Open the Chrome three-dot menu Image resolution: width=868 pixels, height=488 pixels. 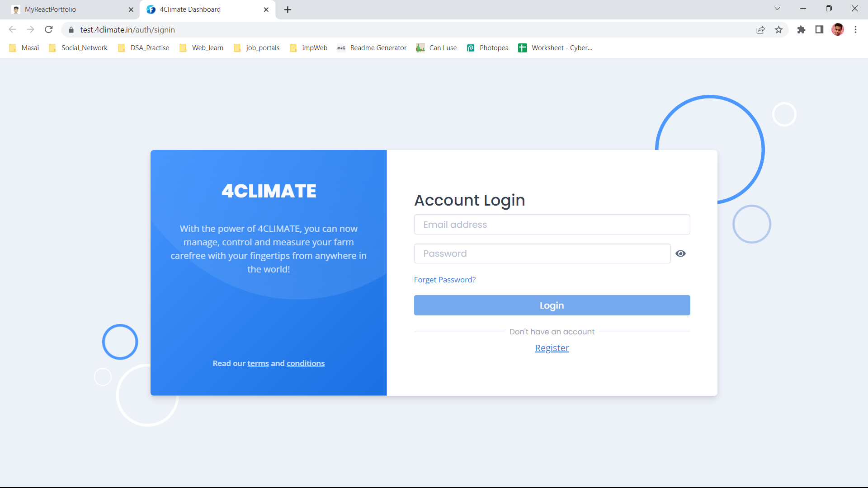click(x=855, y=30)
